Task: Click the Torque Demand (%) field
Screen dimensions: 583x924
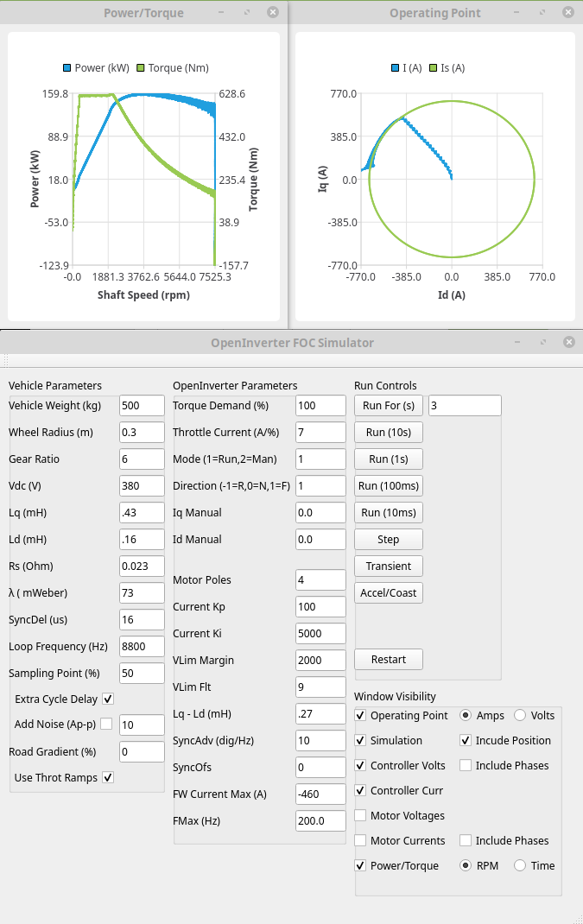Action: coord(320,405)
